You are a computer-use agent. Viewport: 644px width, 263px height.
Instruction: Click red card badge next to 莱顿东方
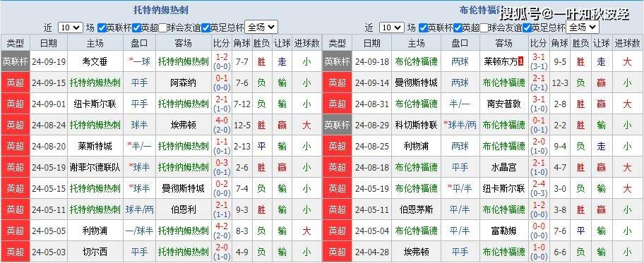pos(521,61)
